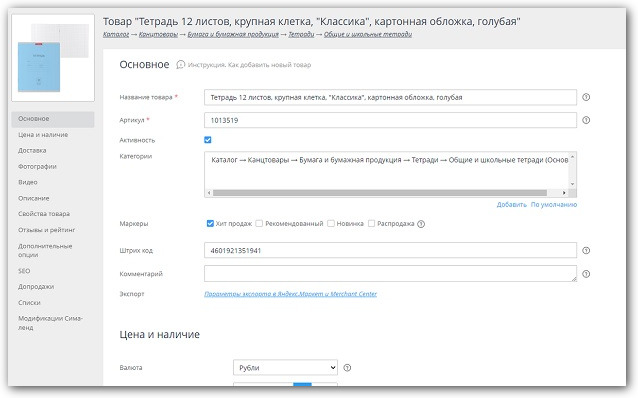The image size is (638, 398).
Task: Go to SEO section in sidebar
Action: pyautogui.click(x=24, y=271)
